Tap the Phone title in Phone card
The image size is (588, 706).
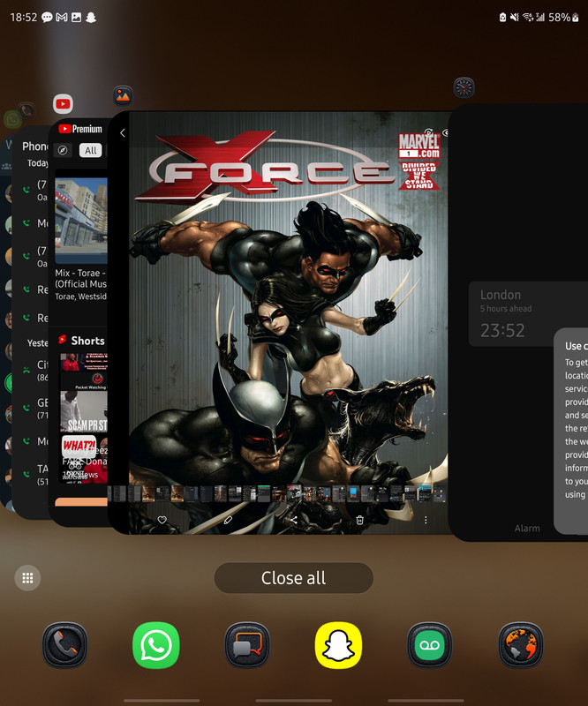tap(35, 146)
